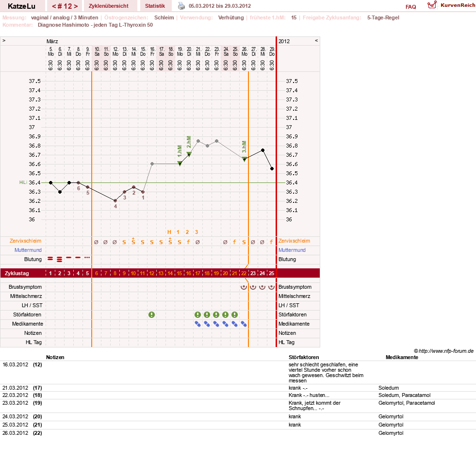Click the 5-Tage-Regel value

pyautogui.click(x=383, y=17)
